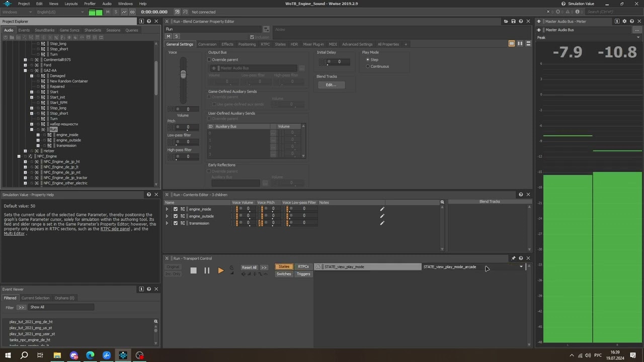Switch to the Effects tab

tap(227, 44)
